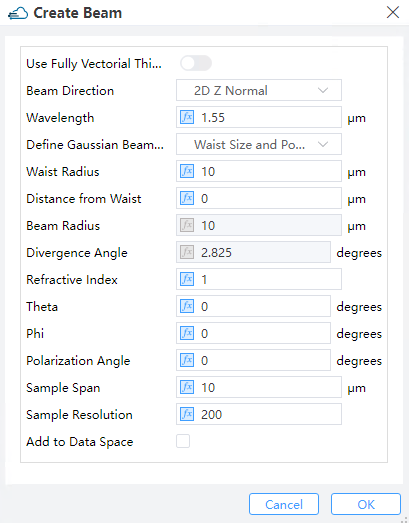Confirm beam creation with OK

pyautogui.click(x=366, y=504)
